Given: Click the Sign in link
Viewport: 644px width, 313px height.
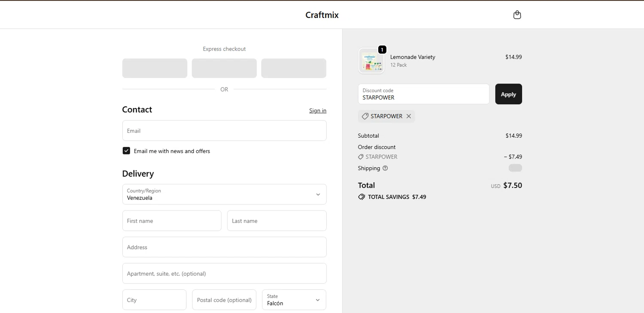Looking at the screenshot, I should tap(318, 111).
